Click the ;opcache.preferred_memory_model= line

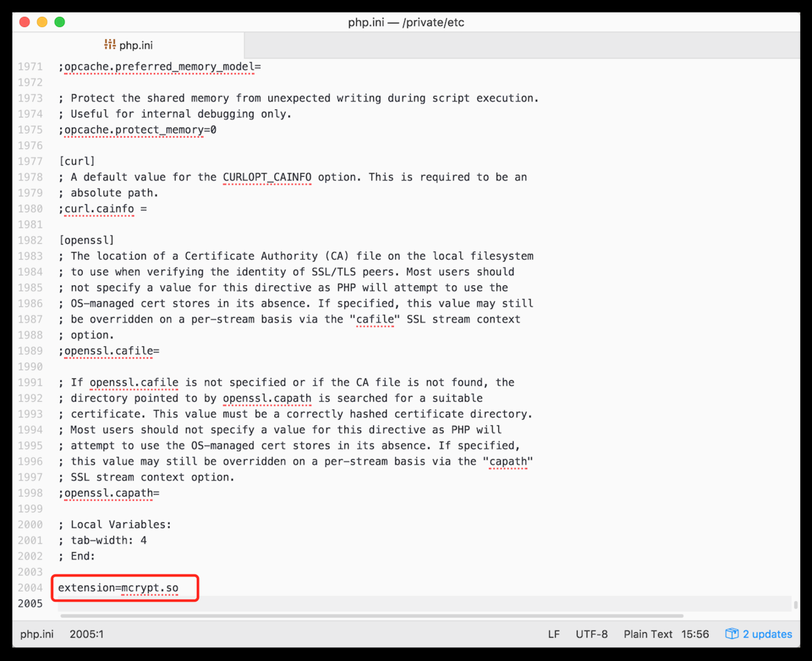(160, 67)
